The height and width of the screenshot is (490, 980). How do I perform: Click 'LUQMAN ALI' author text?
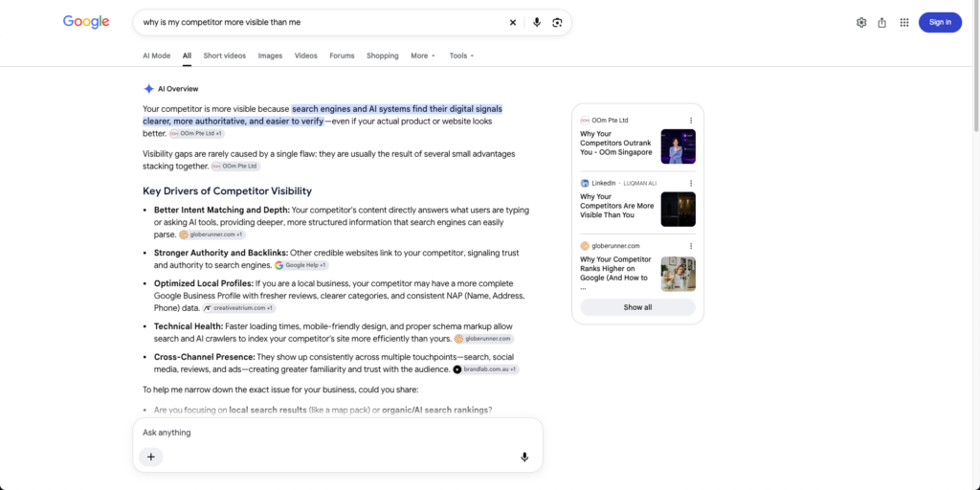(640, 183)
